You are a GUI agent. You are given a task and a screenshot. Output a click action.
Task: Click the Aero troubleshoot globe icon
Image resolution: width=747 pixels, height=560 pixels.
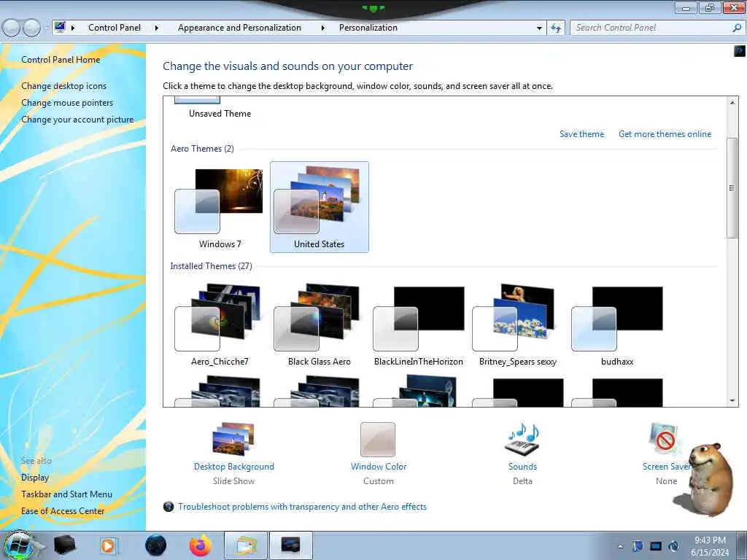pos(169,507)
